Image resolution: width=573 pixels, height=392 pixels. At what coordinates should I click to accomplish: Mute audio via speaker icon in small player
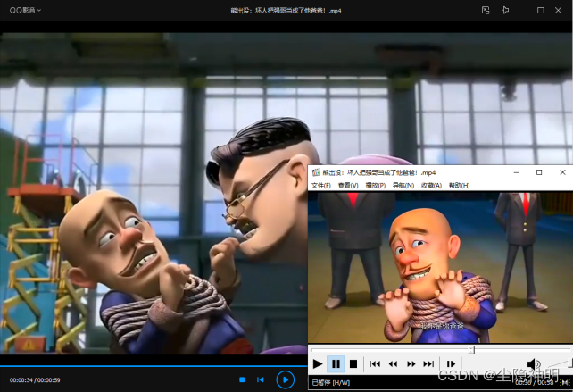[534, 363]
